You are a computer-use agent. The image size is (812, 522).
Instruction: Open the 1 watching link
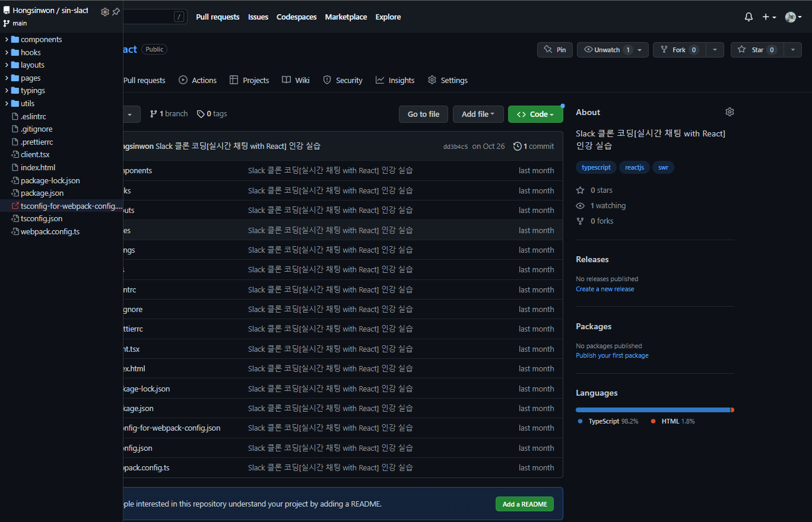(601, 206)
